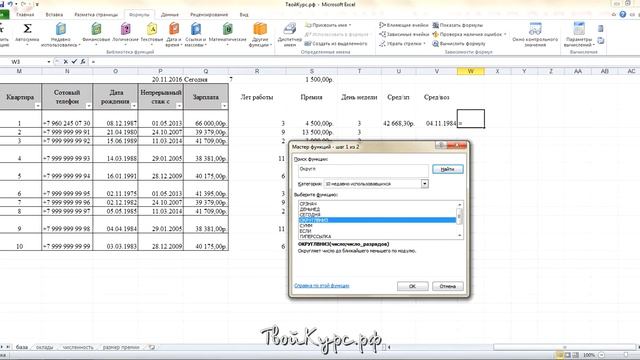Screen dimensions: 640x360
Task: Click cell with salary 66 000,00р.
Action: pyautogui.click(x=206, y=119)
